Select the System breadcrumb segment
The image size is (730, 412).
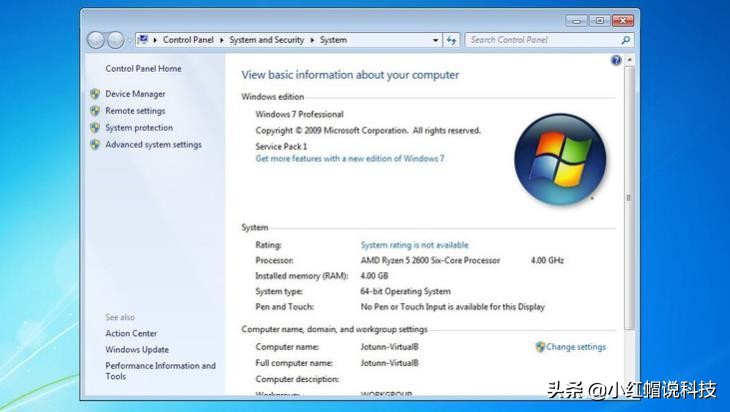[x=333, y=40]
